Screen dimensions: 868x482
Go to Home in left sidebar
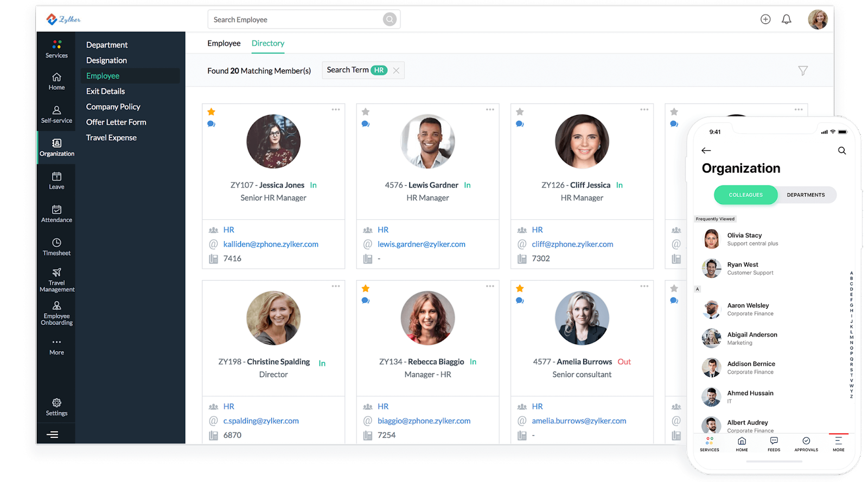(x=56, y=81)
